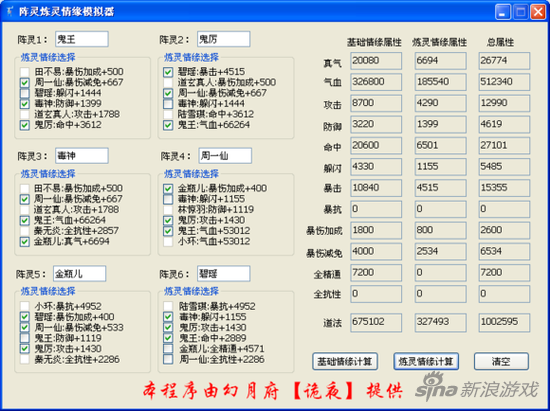Uncheck 周一仙:暴伤减免+667 under 阵灵2
This screenshot has height=411, width=550.
pos(168,93)
